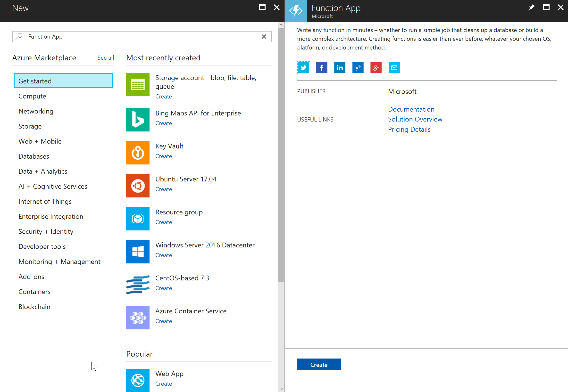Share Function App on Twitter
568x392 pixels.
pos(303,68)
